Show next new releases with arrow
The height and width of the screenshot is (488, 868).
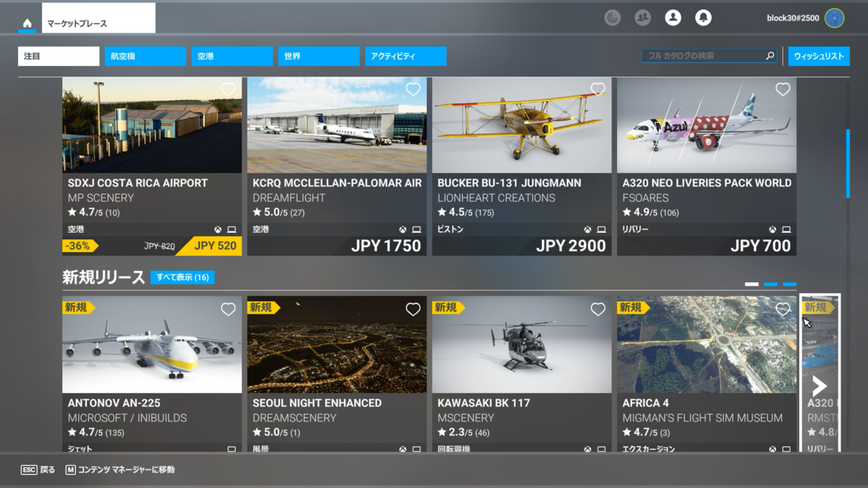[x=820, y=386]
